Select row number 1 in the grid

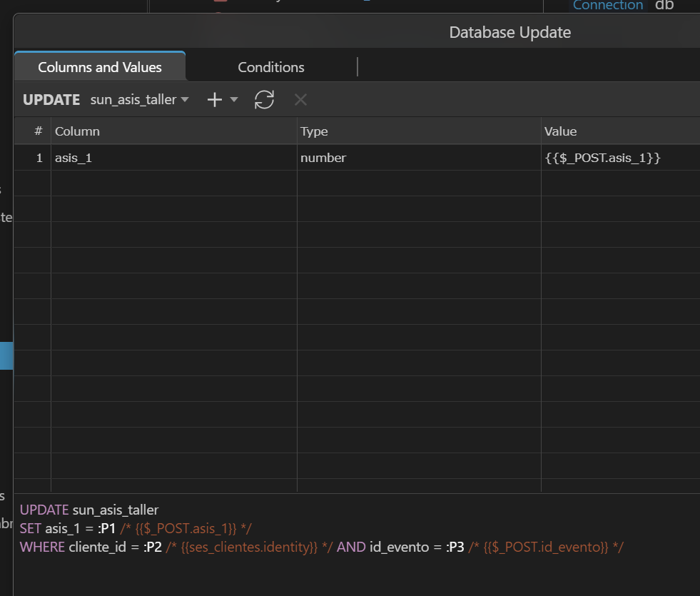pyautogui.click(x=39, y=157)
